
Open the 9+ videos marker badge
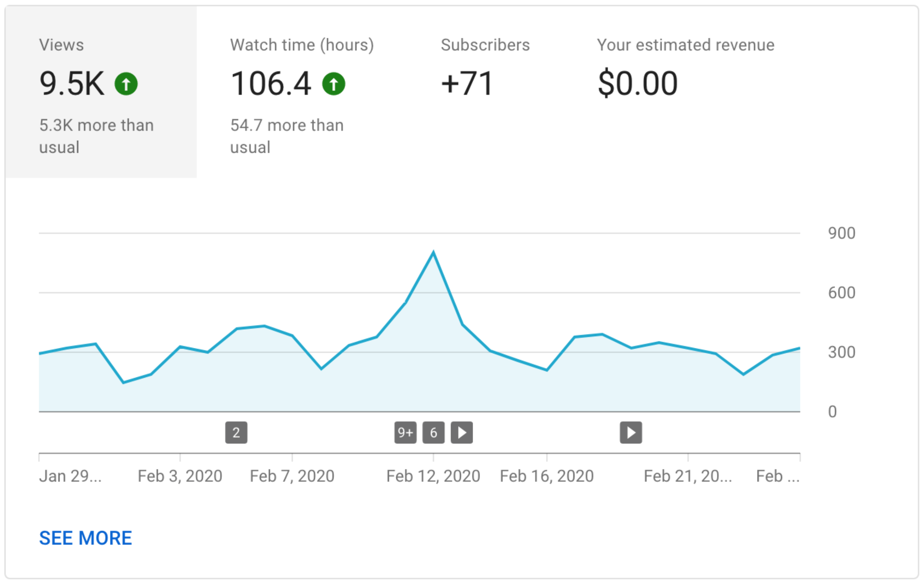[x=405, y=433]
